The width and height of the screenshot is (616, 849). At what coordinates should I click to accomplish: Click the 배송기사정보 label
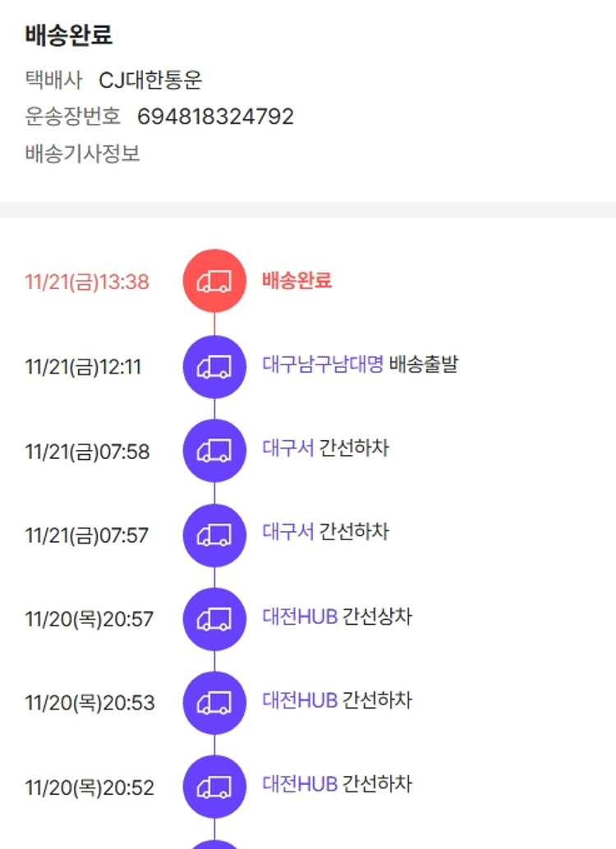[82, 154]
